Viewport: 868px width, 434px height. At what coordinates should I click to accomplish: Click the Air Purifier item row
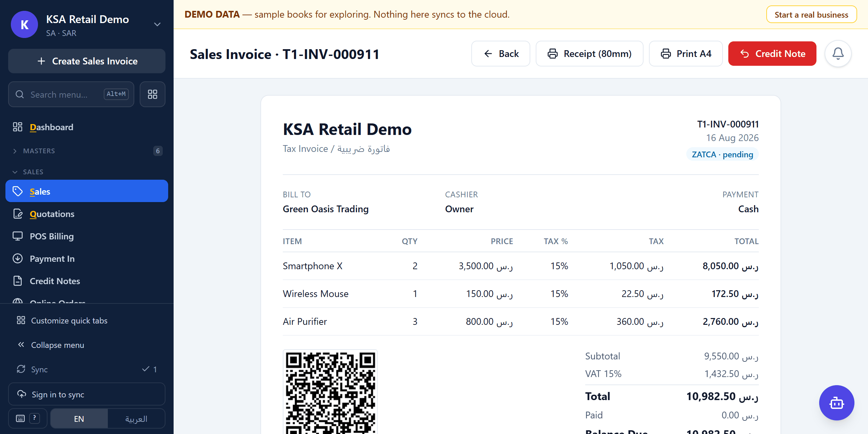(521, 321)
